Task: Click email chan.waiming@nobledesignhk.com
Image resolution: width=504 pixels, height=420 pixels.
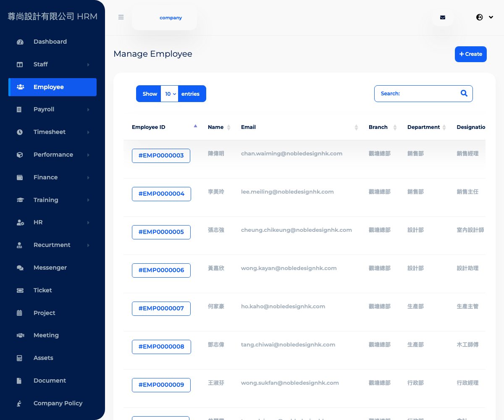Action: coord(291,154)
